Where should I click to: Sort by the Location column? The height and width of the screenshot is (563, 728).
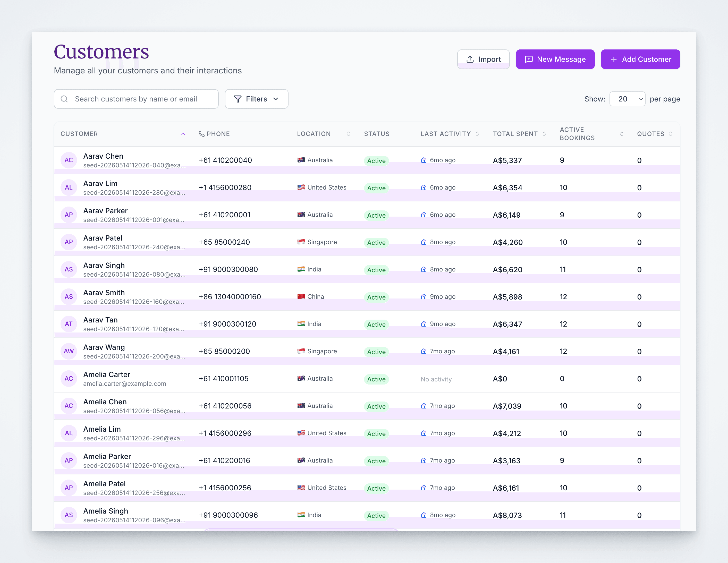click(x=348, y=134)
